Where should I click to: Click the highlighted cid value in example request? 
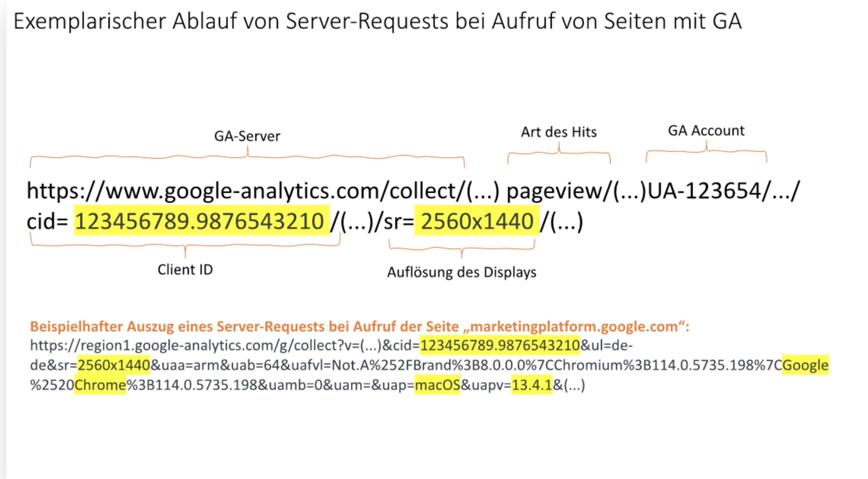tap(500, 345)
